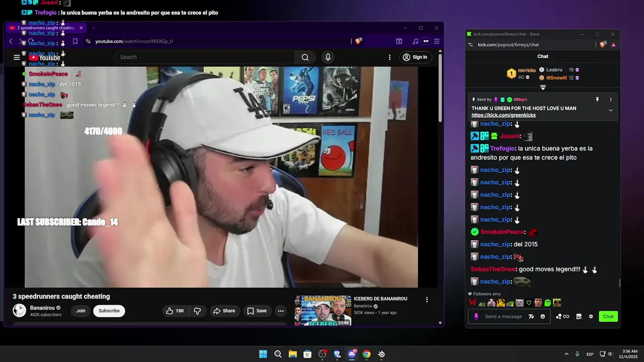Expand the leaderboard chevron in Kick chat
Image resolution: width=644 pixels, height=362 pixels.
click(x=543, y=87)
